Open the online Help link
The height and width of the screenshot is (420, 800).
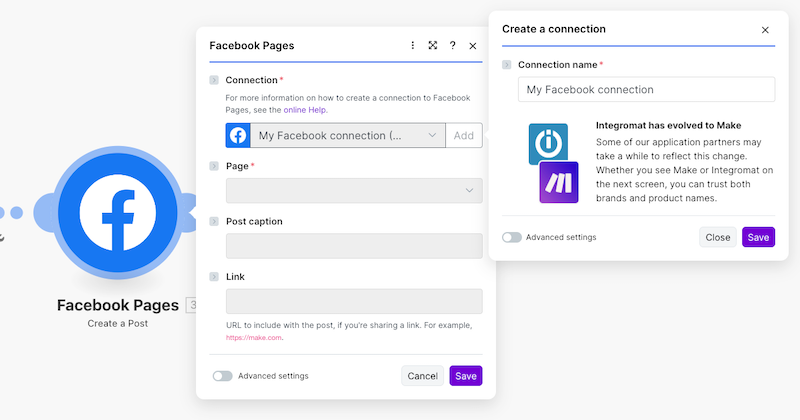pyautogui.click(x=304, y=110)
